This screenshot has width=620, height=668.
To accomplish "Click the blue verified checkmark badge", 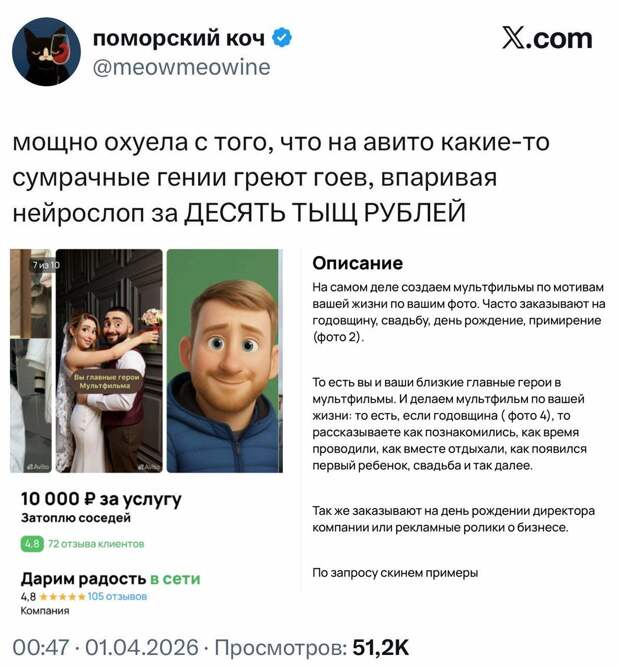I will [x=282, y=38].
